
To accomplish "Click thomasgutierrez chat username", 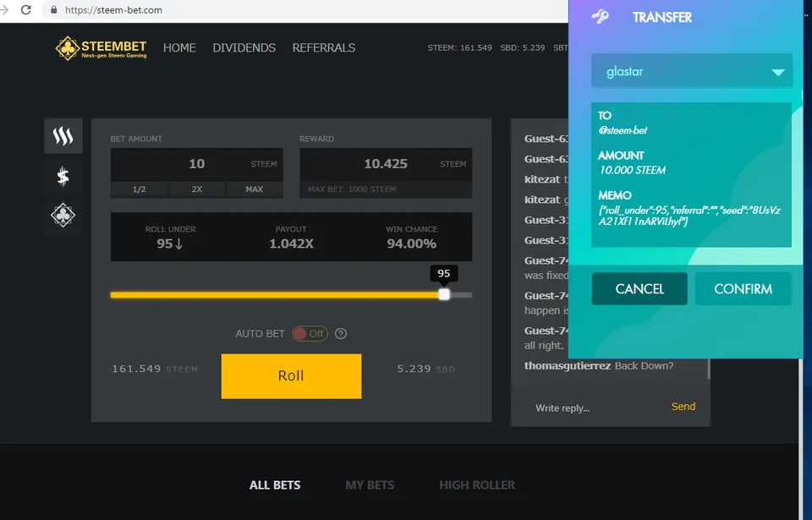I will (x=568, y=365).
